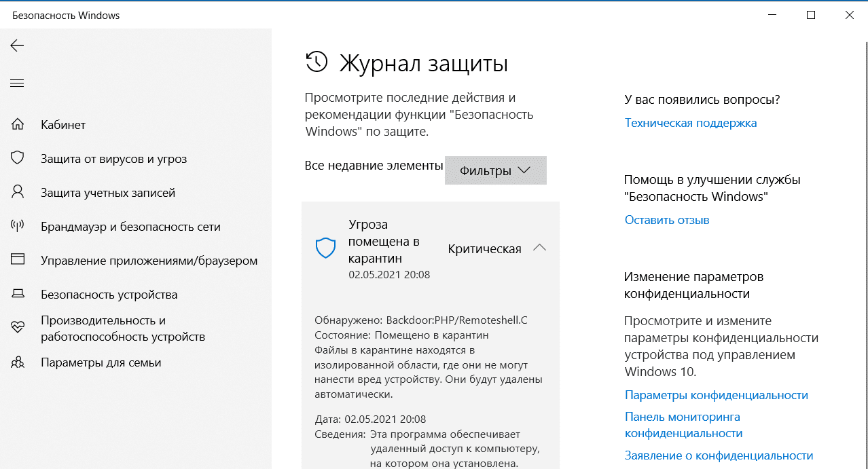Viewport: 868px width, 469px height.
Task: Click the app and browser control icon
Action: 18,260
